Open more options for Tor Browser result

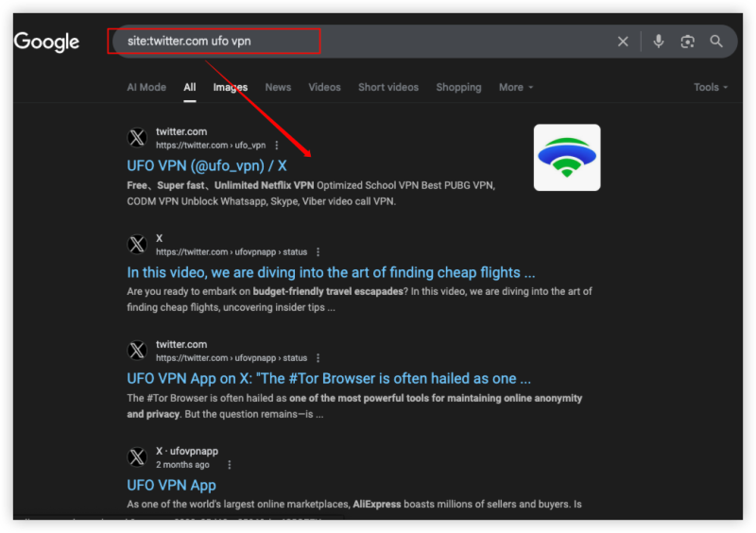point(318,358)
